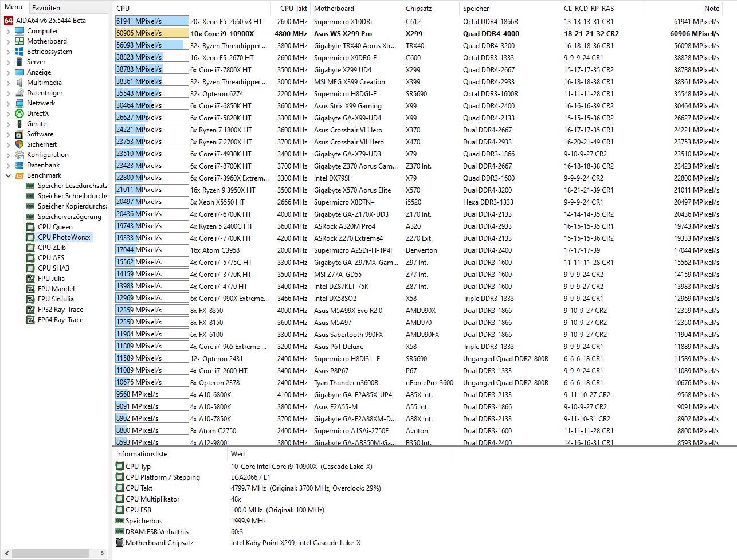The image size is (737, 560).
Task: Click the Sicherheit shield icon
Action: tap(19, 144)
